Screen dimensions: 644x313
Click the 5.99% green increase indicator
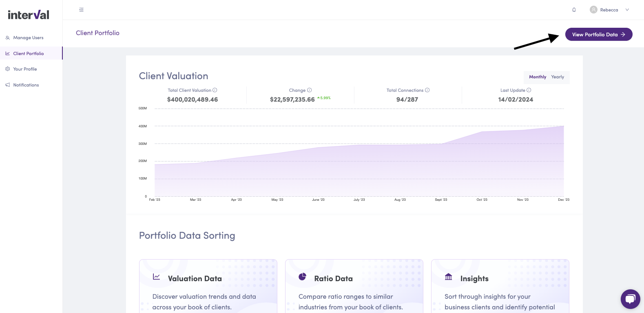[324, 98]
